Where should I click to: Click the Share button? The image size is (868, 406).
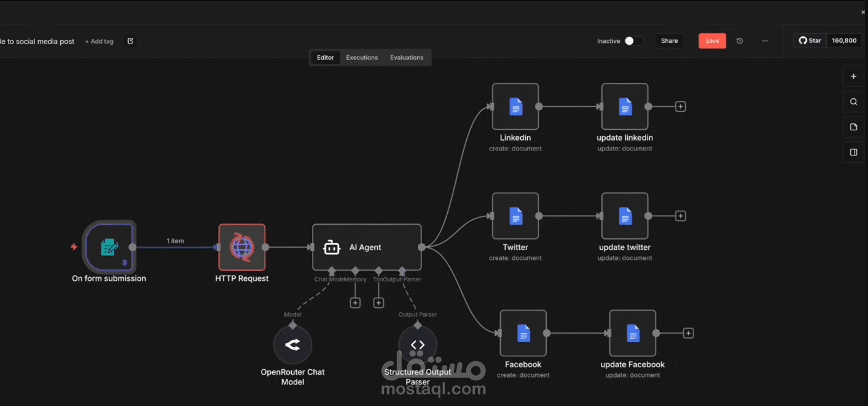tap(670, 41)
